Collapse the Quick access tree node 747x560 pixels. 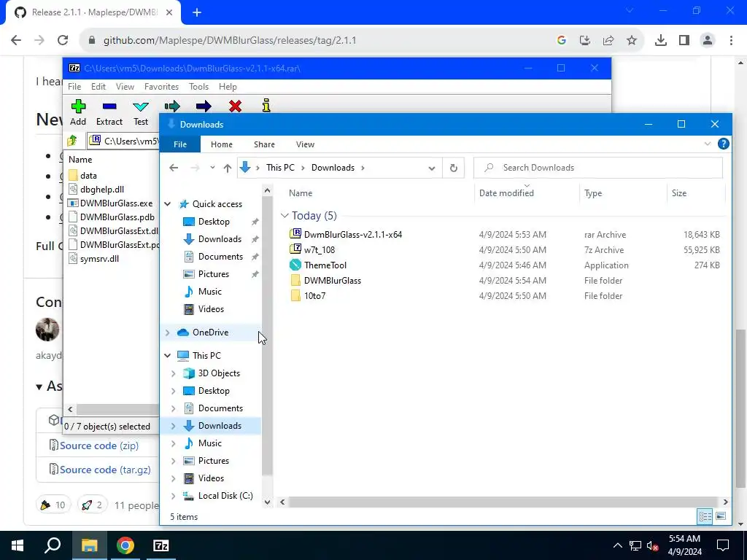(168, 204)
